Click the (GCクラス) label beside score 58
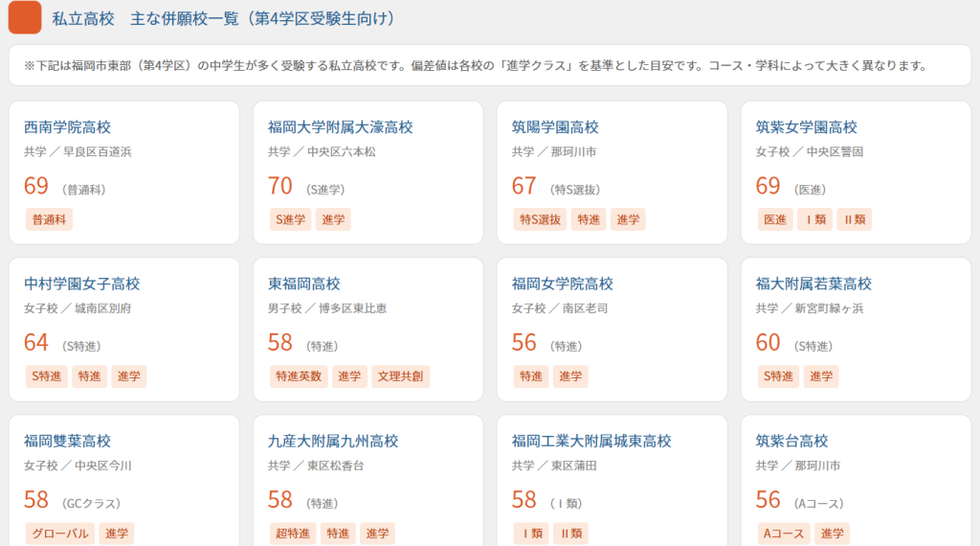 pyautogui.click(x=91, y=504)
